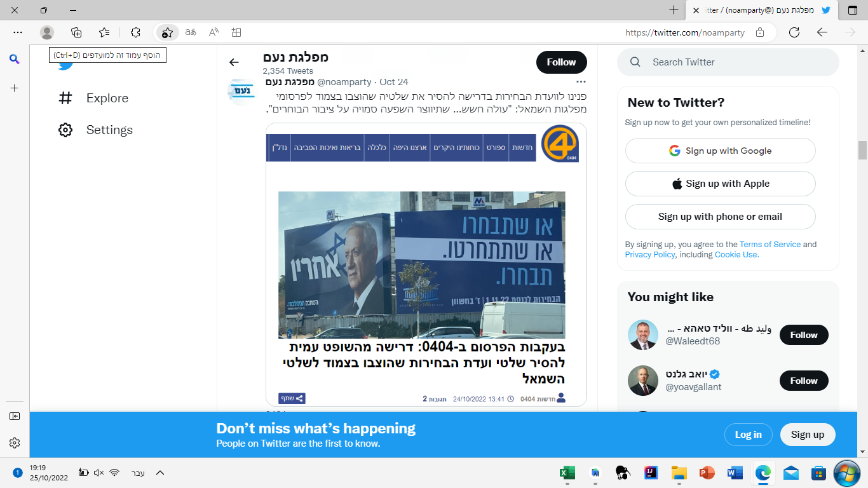Viewport: 868px width, 488px height.
Task: Sign up with Apple
Action: click(721, 184)
